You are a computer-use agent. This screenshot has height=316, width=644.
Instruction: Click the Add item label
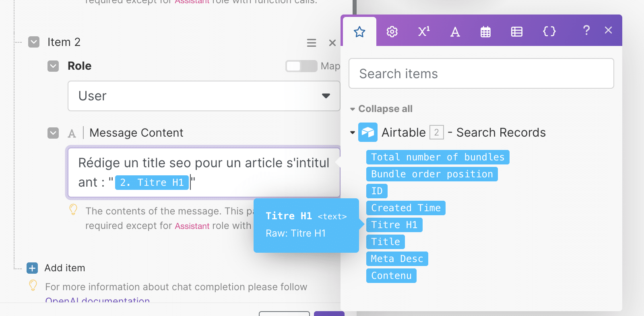tap(65, 268)
